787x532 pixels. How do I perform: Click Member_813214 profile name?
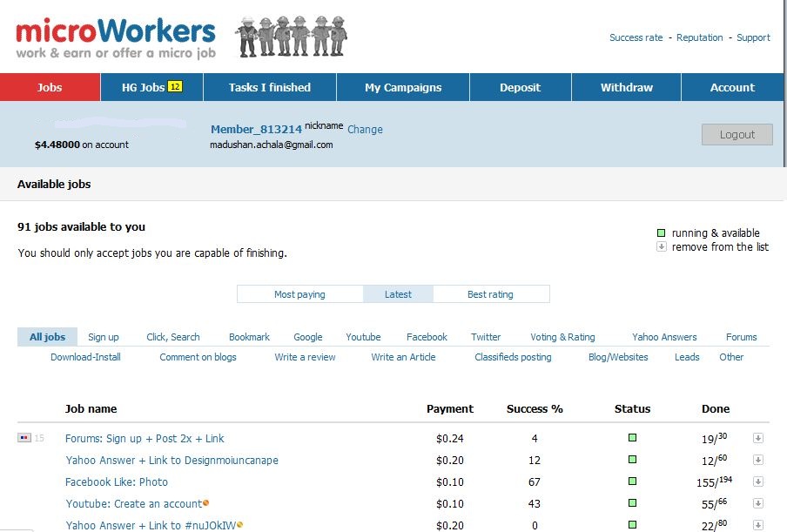pos(257,130)
